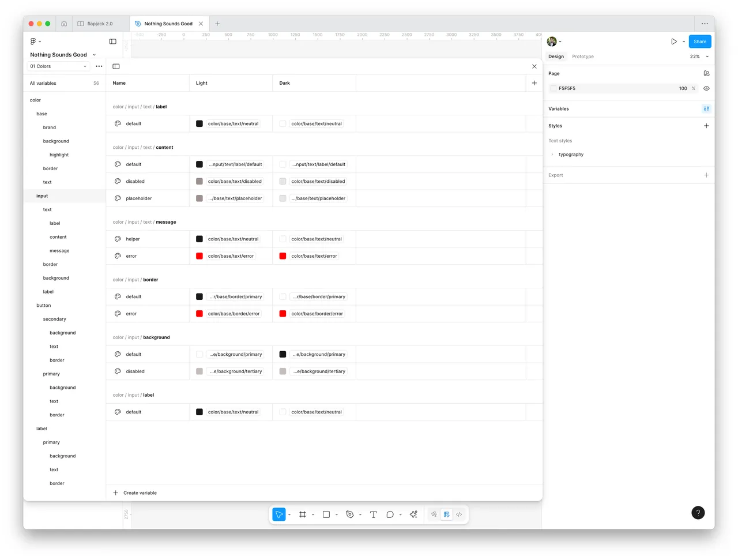738x560 pixels.
Task: Switch to Nothing Sounds Good tab
Action: coord(168,24)
